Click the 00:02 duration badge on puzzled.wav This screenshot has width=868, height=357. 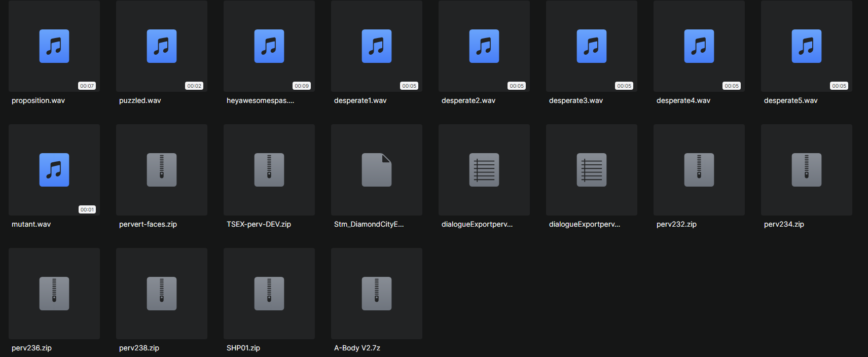click(x=195, y=86)
